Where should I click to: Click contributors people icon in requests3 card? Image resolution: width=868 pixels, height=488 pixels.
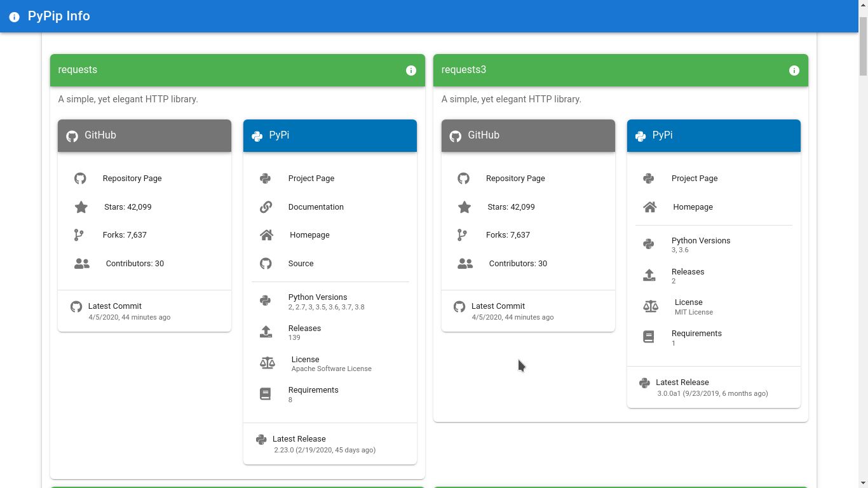[465, 264]
